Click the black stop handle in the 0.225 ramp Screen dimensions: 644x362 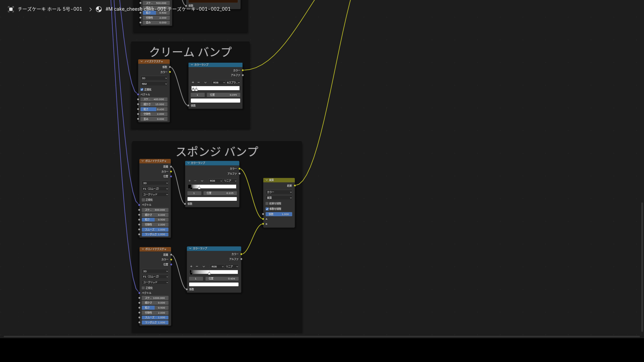tap(191, 188)
